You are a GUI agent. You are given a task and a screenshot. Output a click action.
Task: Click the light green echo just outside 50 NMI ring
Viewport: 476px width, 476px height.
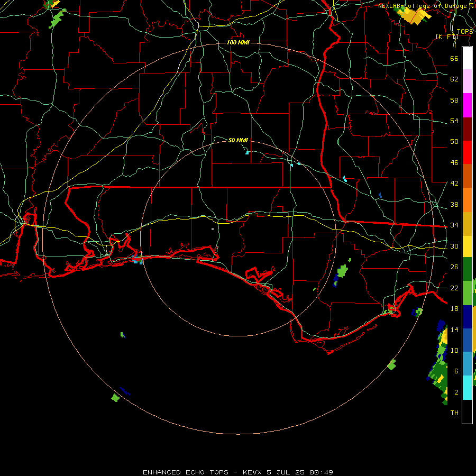coord(342,271)
